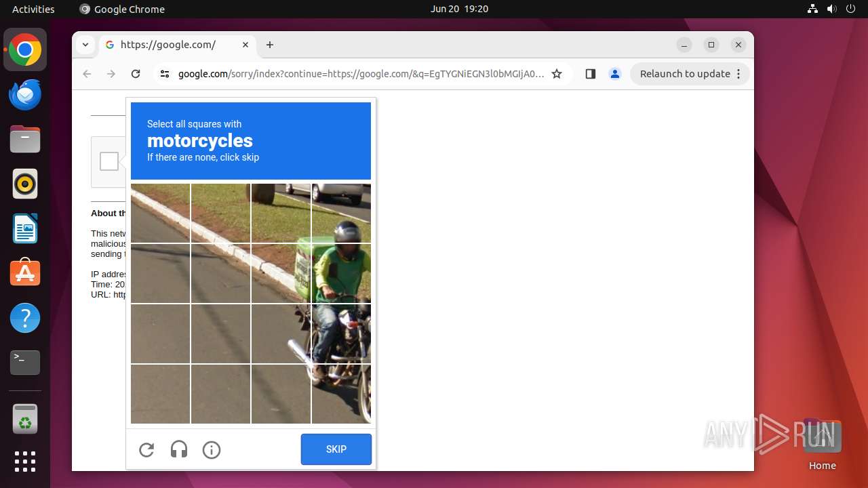Select top tile with car tire on grass

[281, 213]
